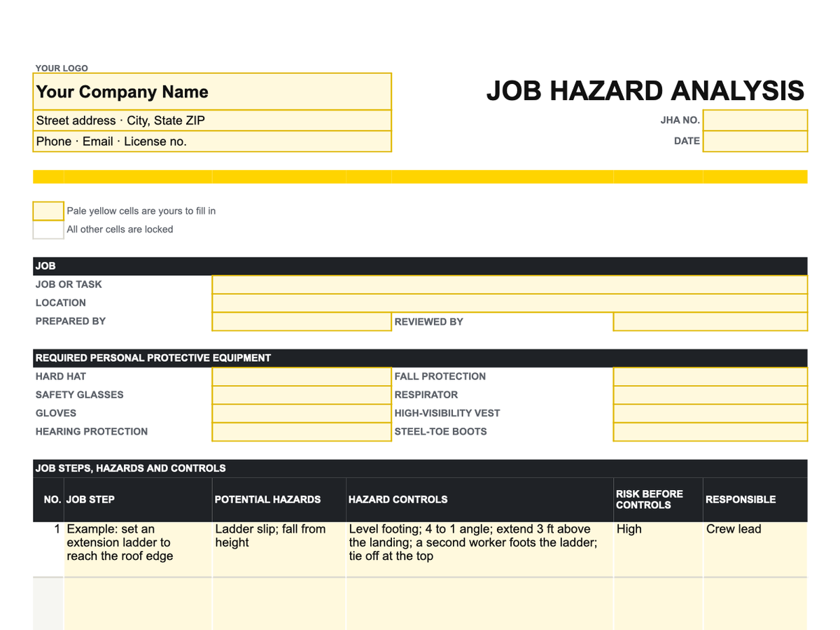Click the PREPARED BY input cell
Screen dimensions: 840x630
(302, 321)
